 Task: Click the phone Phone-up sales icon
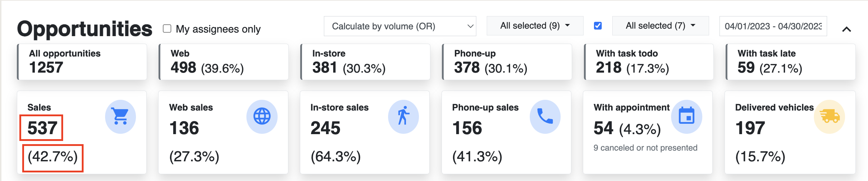tap(545, 117)
